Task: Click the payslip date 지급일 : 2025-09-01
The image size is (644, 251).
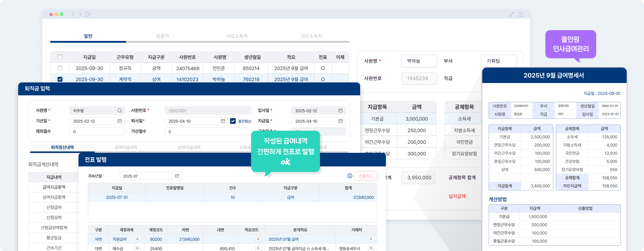Action: coord(602,93)
